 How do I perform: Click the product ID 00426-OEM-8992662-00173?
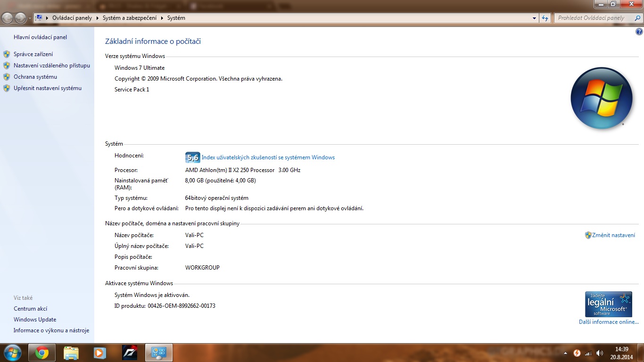tap(182, 306)
